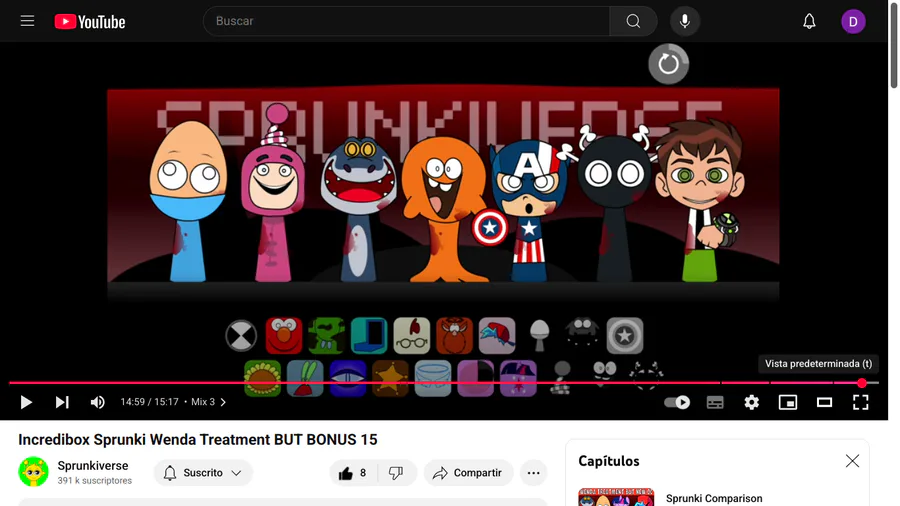Open the account avatar D
This screenshot has height=506, width=900.
pos(853,22)
